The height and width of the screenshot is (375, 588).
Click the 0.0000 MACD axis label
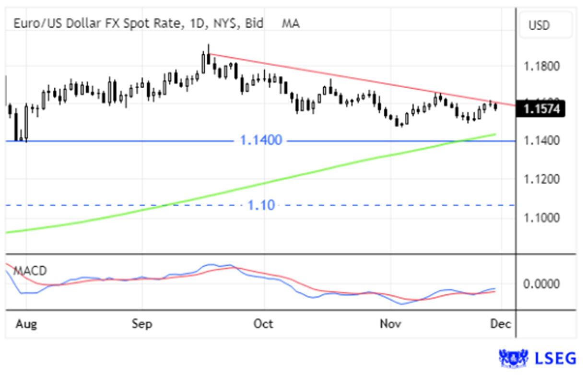pos(541,284)
